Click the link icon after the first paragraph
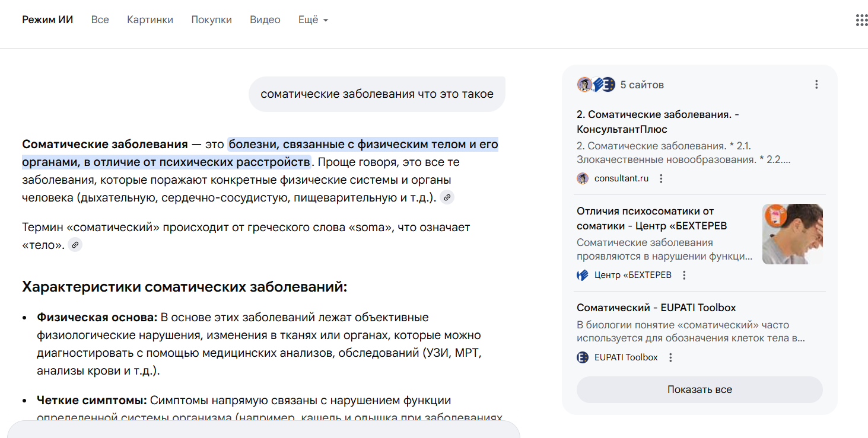Image resolution: width=868 pixels, height=438 pixels. point(447,198)
